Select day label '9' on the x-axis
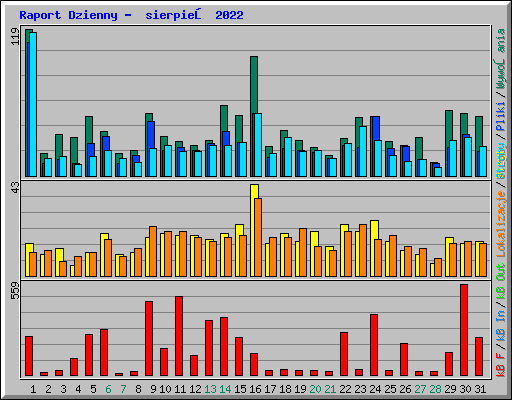 click(153, 389)
